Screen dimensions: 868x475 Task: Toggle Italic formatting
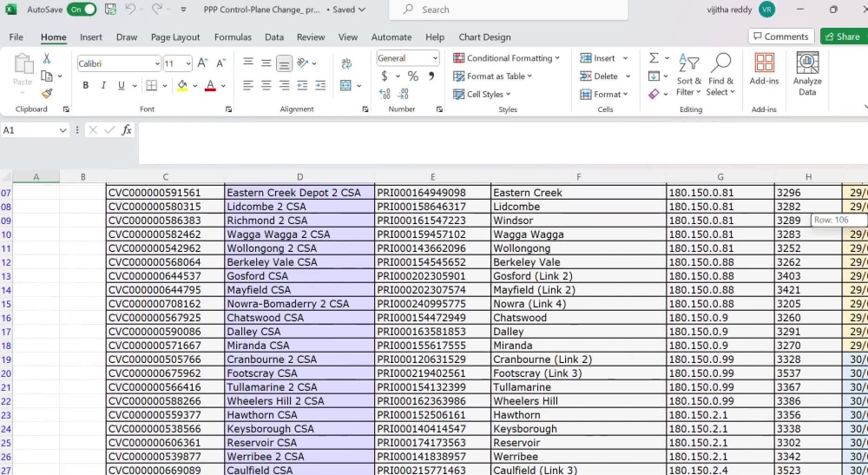click(x=103, y=85)
